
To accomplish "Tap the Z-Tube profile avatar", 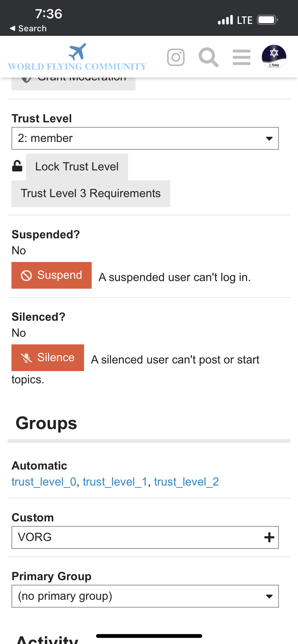I will (274, 57).
